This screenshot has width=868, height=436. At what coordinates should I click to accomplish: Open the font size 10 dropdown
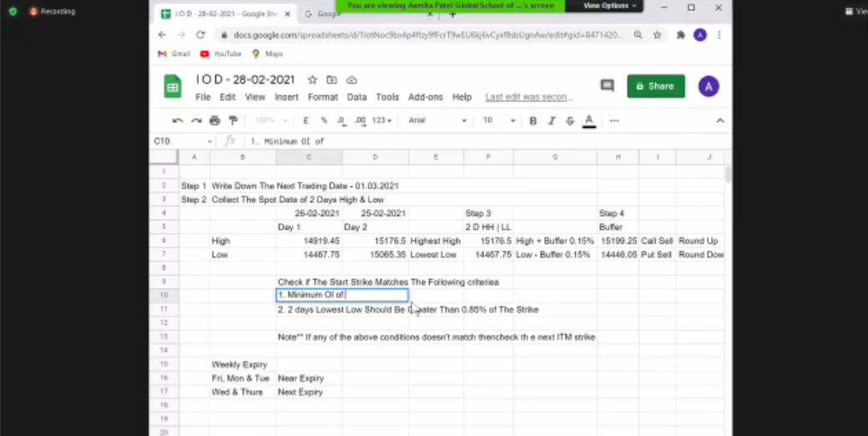coord(499,120)
